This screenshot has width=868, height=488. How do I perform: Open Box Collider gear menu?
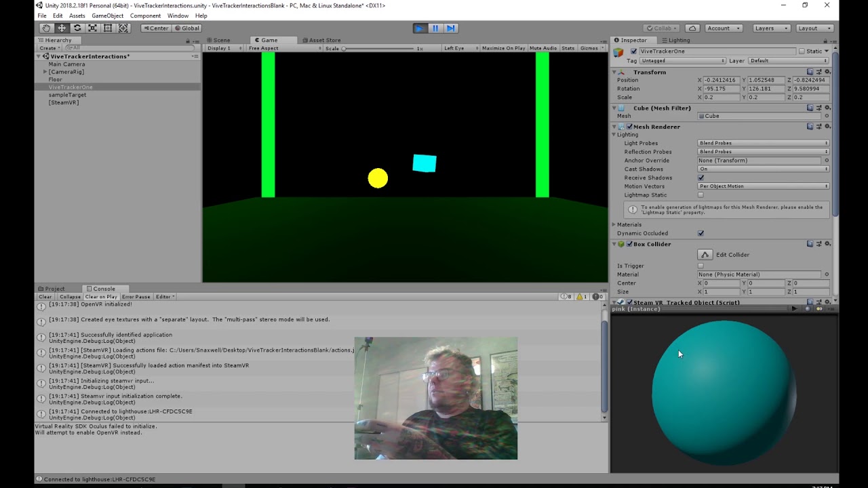(x=827, y=244)
